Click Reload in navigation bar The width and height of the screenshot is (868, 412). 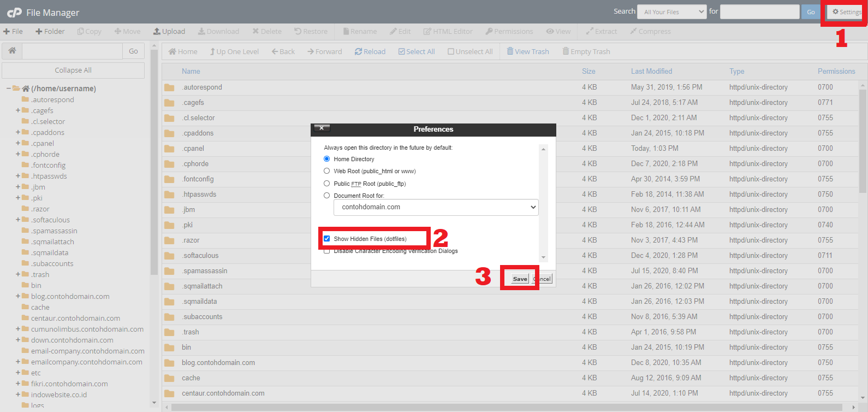pos(370,52)
